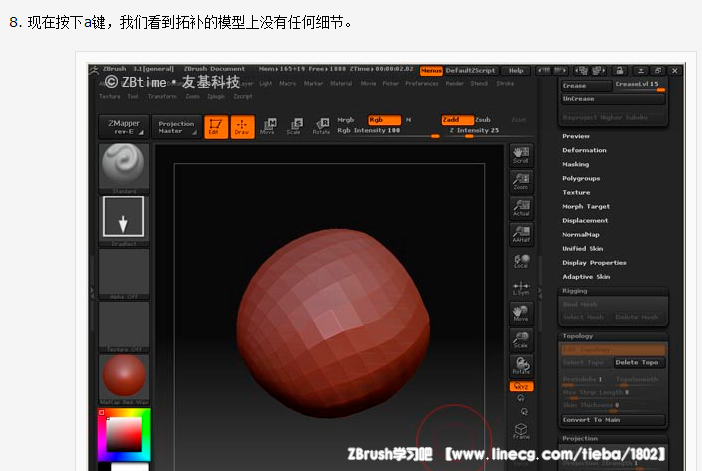702x471 pixels.
Task: Expand the Preview subpalette
Action: pyautogui.click(x=576, y=136)
